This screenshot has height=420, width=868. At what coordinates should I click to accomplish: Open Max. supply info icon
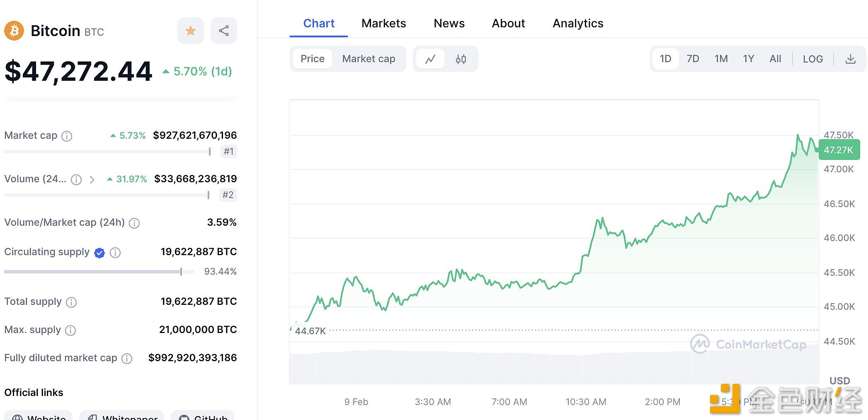70,330
